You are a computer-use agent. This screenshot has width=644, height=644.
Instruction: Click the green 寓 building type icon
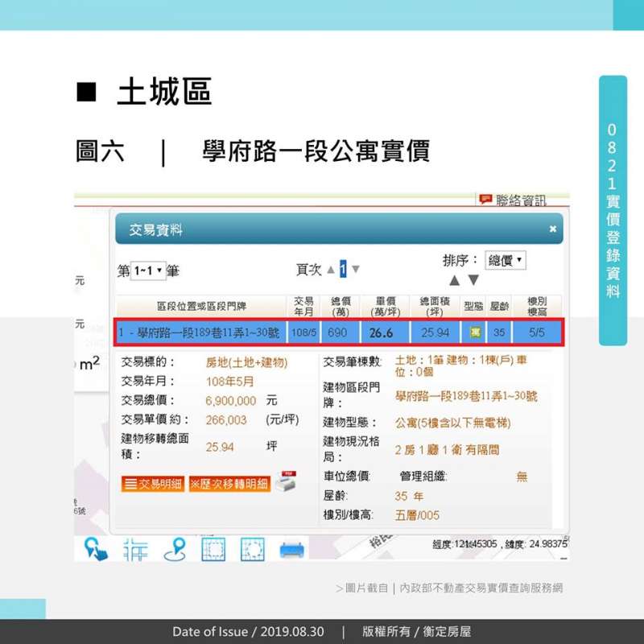tap(475, 332)
